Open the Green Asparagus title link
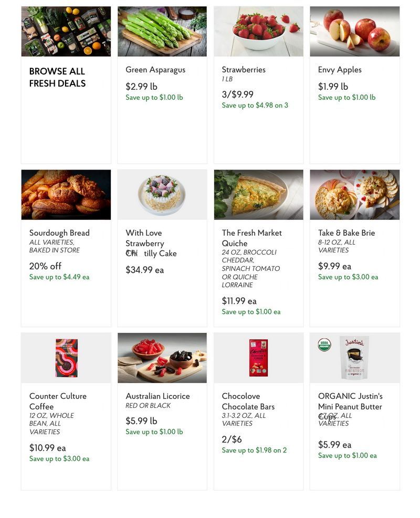The width and height of the screenshot is (420, 518). pos(155,70)
